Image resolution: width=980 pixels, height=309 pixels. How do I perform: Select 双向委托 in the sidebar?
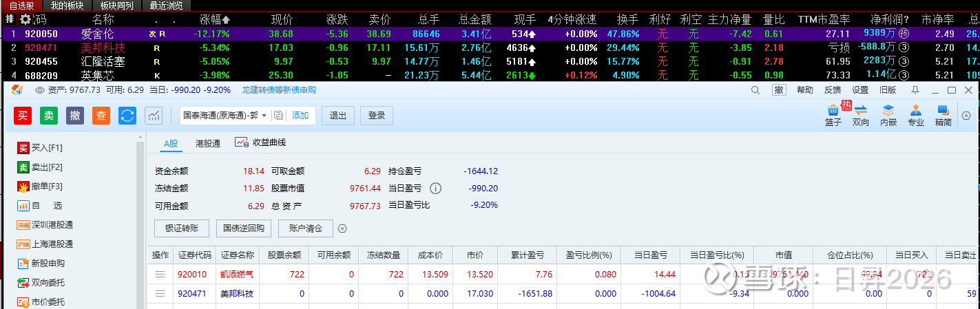pyautogui.click(x=41, y=283)
